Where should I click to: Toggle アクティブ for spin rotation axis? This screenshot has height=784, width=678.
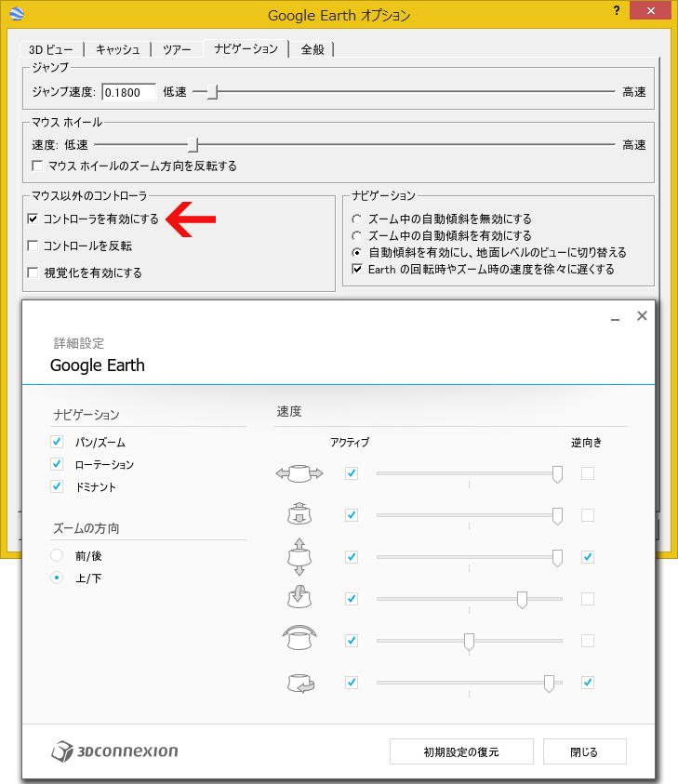click(352, 682)
